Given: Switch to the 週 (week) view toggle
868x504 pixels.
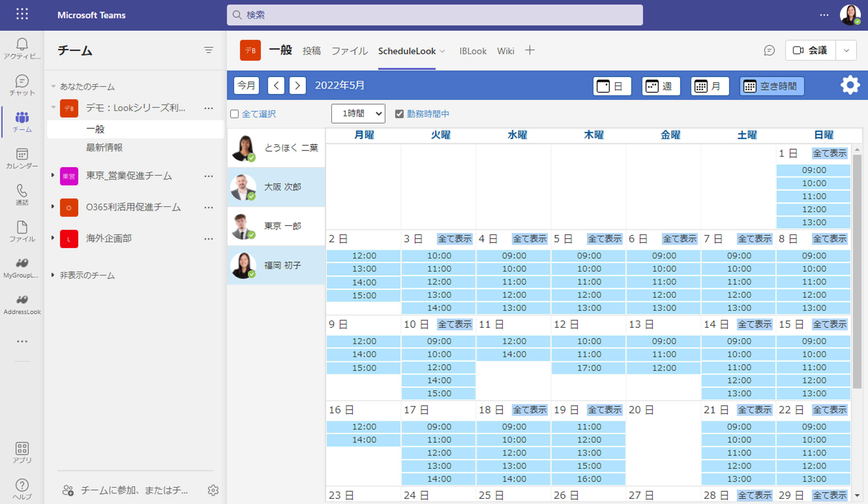Looking at the screenshot, I should (x=661, y=86).
